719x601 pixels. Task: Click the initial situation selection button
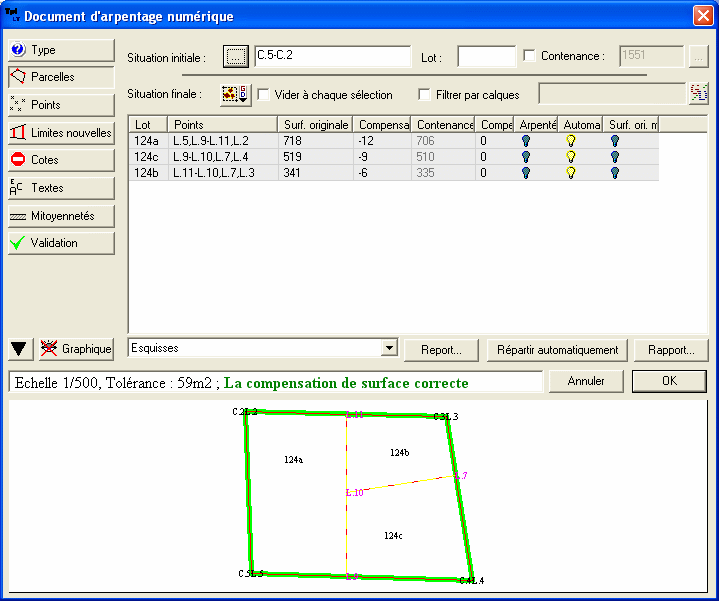235,57
